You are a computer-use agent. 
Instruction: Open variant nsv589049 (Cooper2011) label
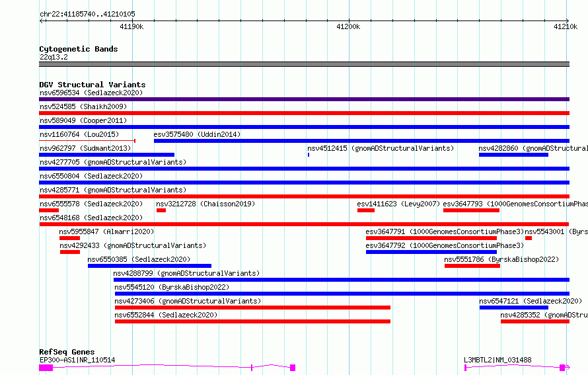click(83, 120)
